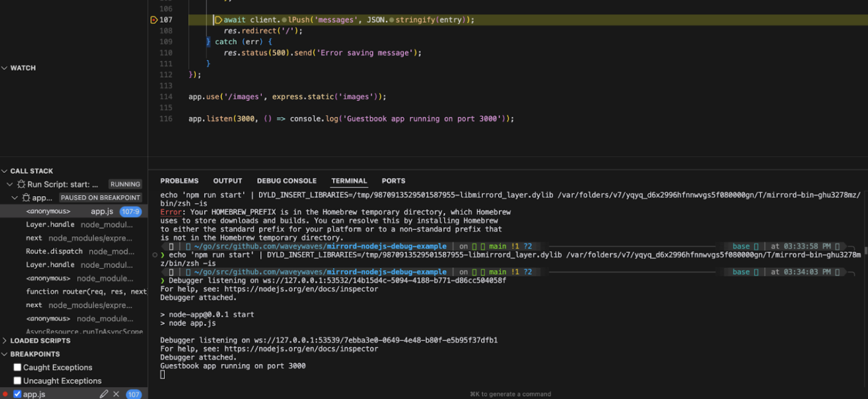Click the yellow execution pointer before await
This screenshot has height=399, width=868.
point(219,20)
